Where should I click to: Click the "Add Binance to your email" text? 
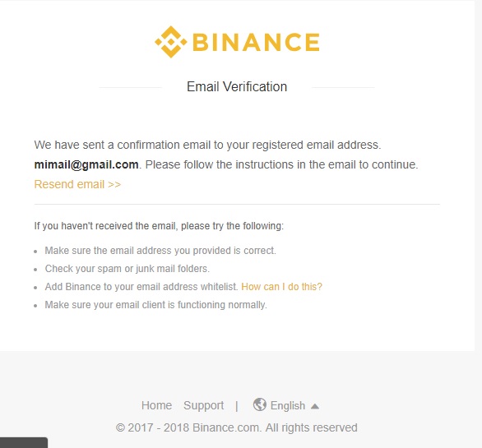coord(141,287)
